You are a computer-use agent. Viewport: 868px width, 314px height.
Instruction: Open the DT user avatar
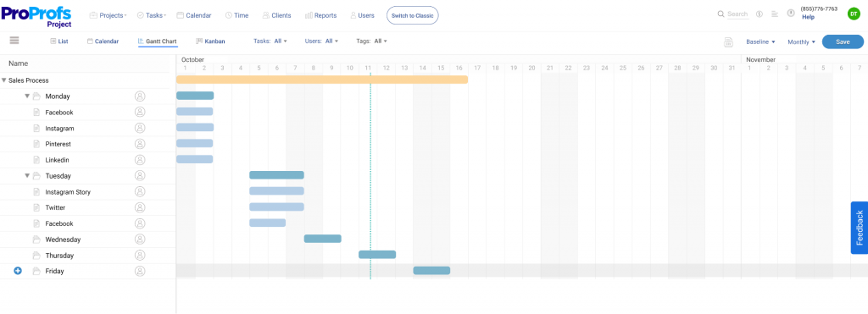click(x=854, y=14)
